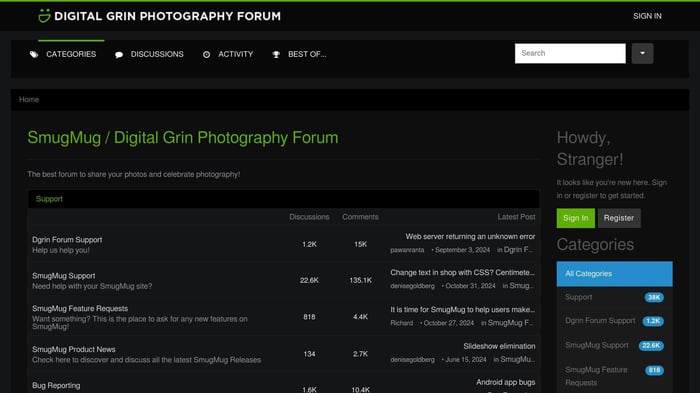Screen dimensions: 700x393
Task: Select All Categories in the sidebar
Action: [x=614, y=274]
